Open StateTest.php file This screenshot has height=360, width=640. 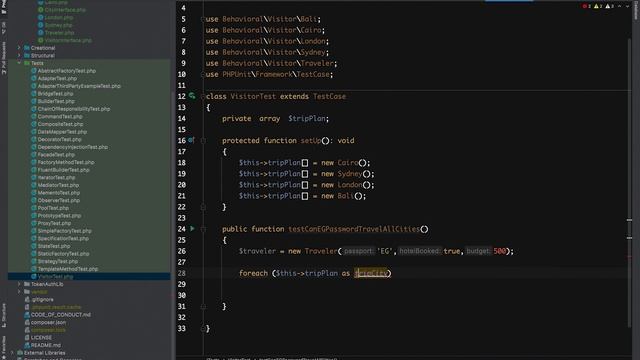(54, 246)
